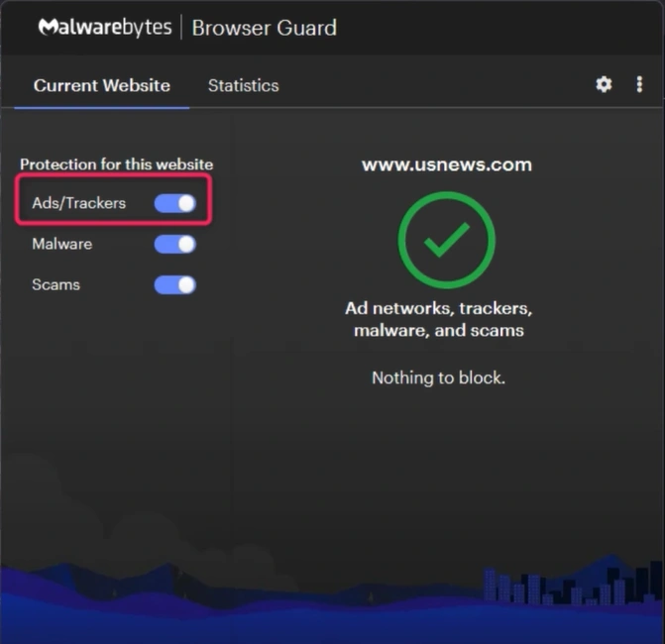Click the Malware label
The height and width of the screenshot is (644, 665).
coord(61,244)
